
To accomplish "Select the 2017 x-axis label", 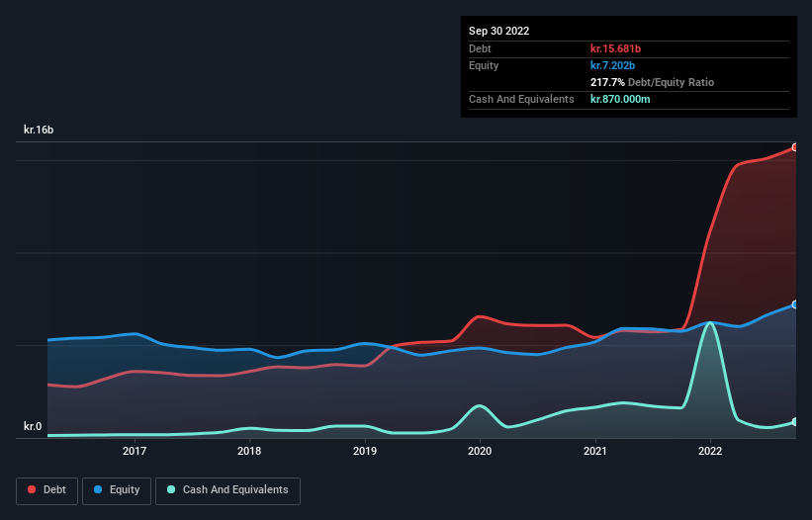I will 135,451.
